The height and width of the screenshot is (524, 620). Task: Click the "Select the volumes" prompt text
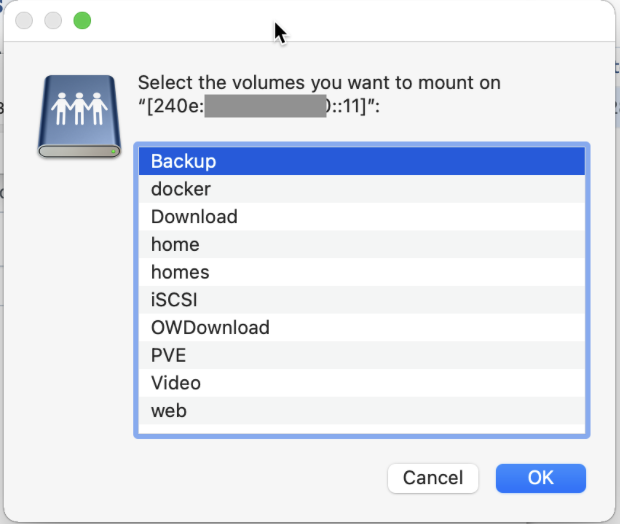point(319,83)
